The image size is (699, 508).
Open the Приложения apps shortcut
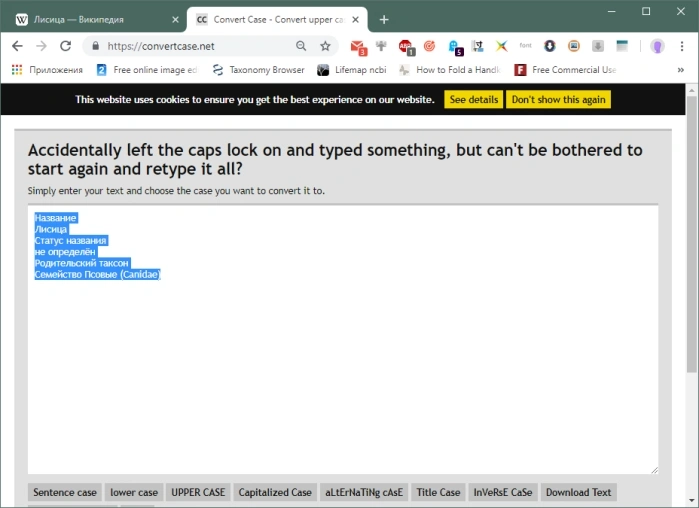tap(47, 70)
